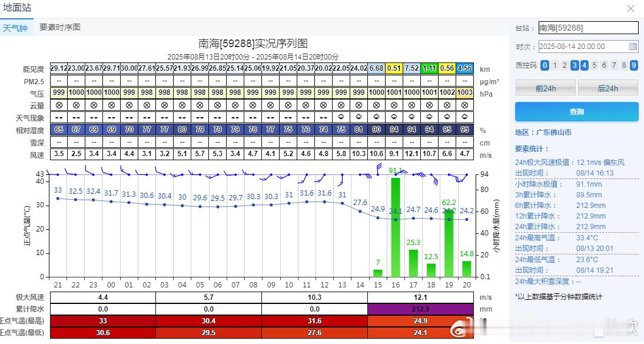Image resolution: width=644 pixels, height=344 pixels.
Task: Click the 7 rainfall bar at hour 15
Action: point(378,273)
